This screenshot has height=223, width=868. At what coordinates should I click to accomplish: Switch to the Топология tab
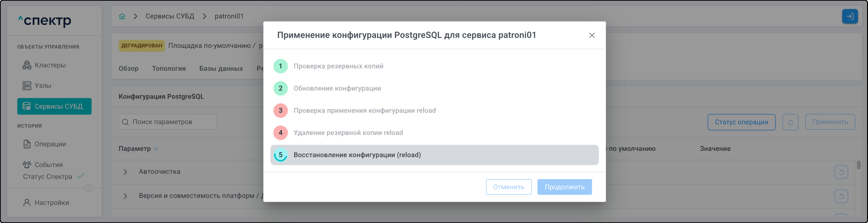(169, 68)
